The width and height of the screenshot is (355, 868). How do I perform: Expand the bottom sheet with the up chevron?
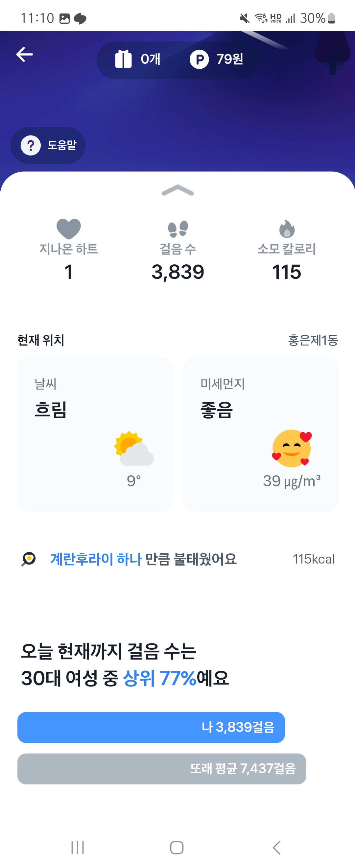[177, 190]
